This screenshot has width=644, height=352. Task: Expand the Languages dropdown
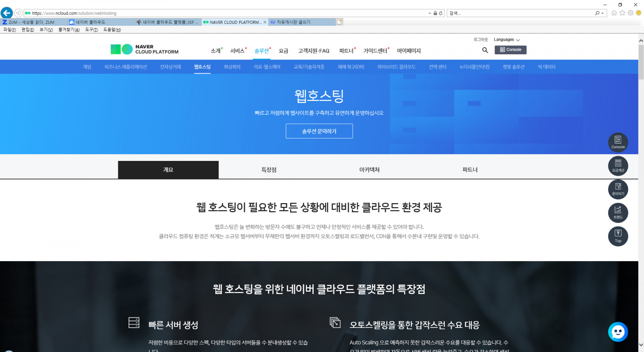click(507, 40)
